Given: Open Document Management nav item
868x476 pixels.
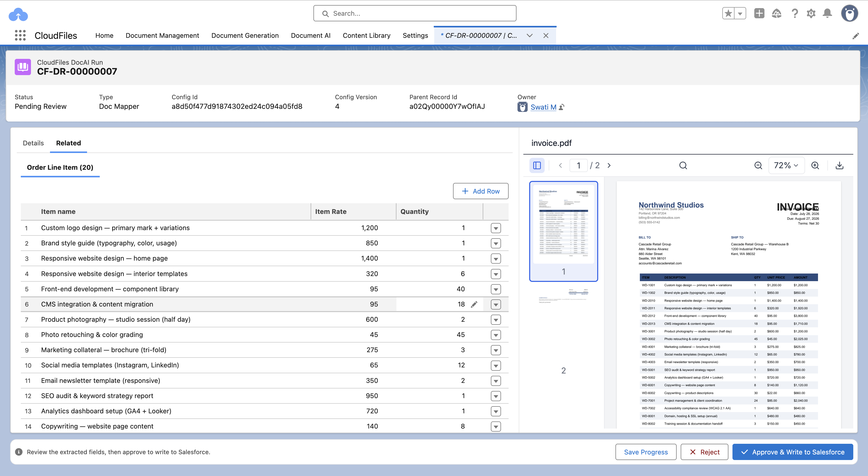Looking at the screenshot, I should pyautogui.click(x=162, y=35).
